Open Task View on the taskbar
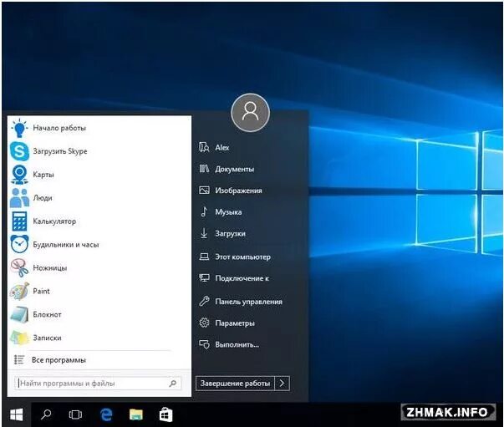Viewport: 504px width, 427px height. point(75,414)
